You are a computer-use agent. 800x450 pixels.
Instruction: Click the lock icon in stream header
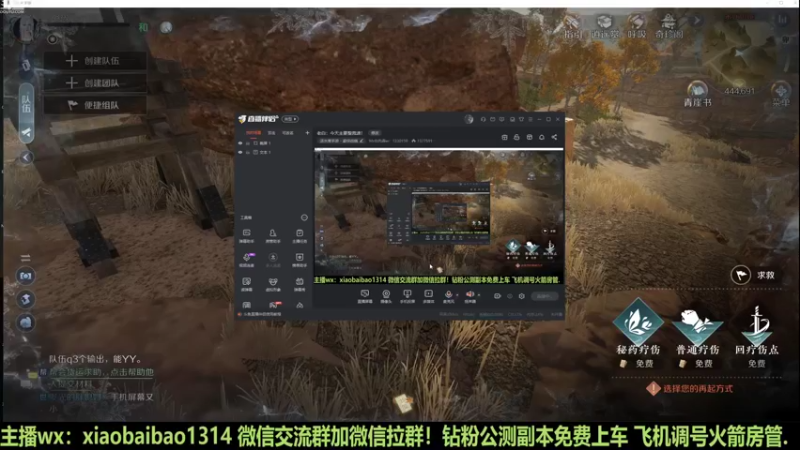click(x=516, y=137)
